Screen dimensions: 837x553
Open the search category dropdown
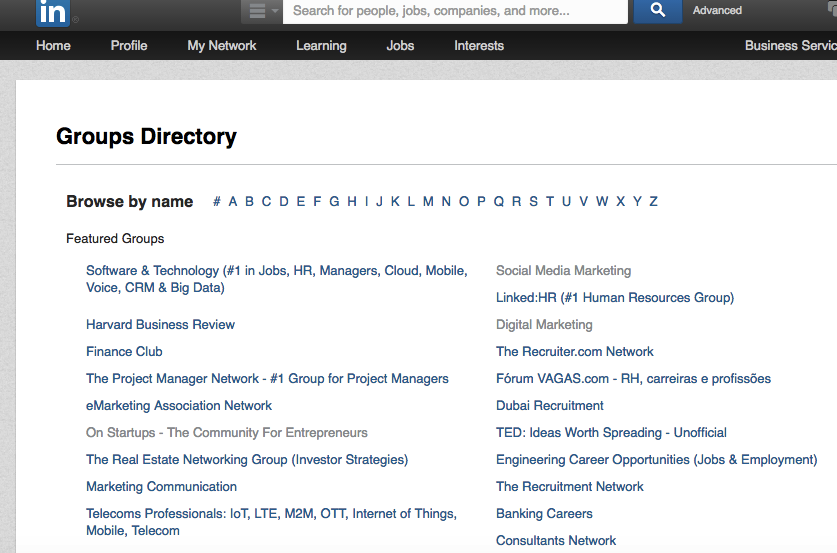[x=261, y=11]
